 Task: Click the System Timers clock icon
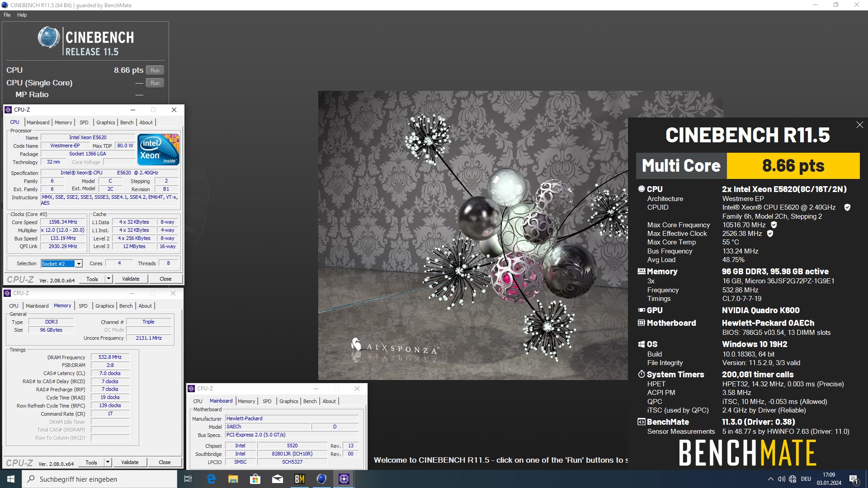(x=641, y=374)
